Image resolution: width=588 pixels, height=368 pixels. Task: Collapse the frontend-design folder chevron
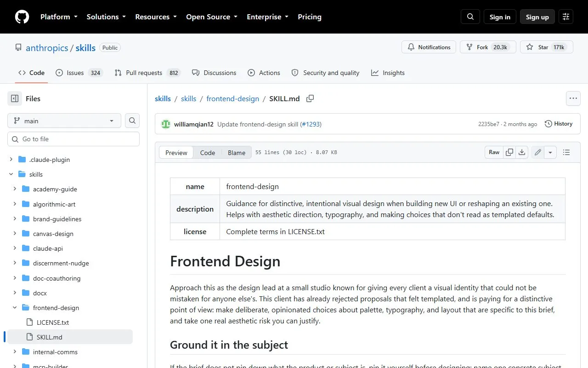[15, 308]
